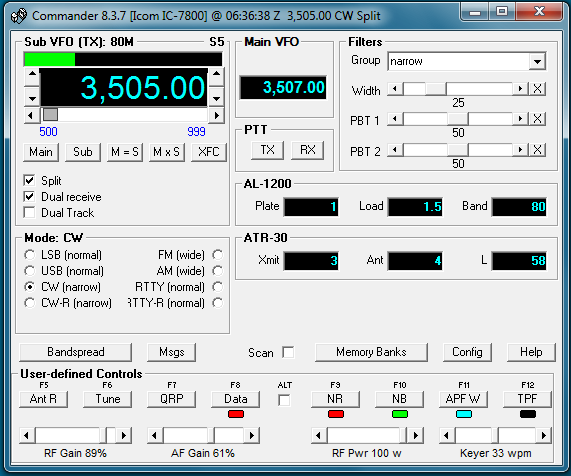This screenshot has height=476, width=571.
Task: Select AM (wide) mode
Action: pyautogui.click(x=217, y=271)
